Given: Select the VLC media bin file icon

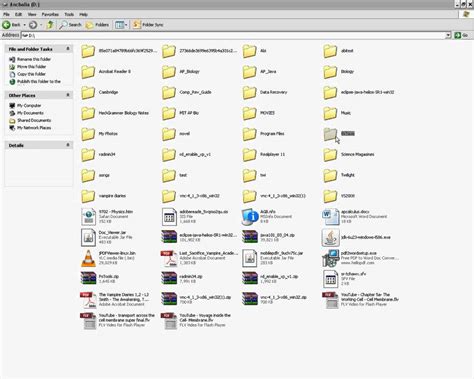Looking at the screenshot, I should click(88, 258).
